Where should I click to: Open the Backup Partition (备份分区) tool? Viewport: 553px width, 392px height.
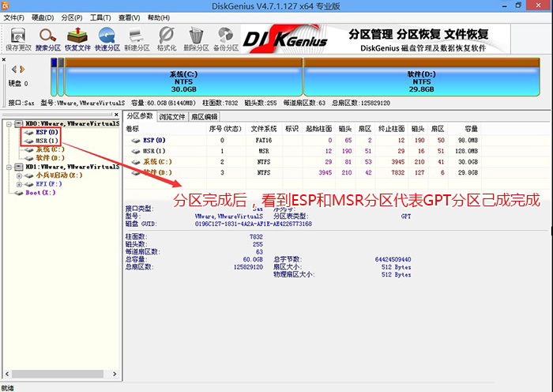(226, 38)
